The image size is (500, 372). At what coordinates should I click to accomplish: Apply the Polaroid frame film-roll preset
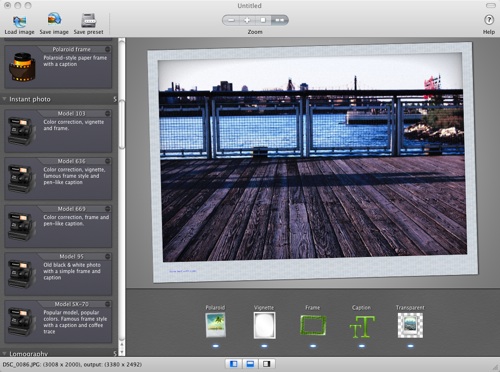tap(58, 67)
